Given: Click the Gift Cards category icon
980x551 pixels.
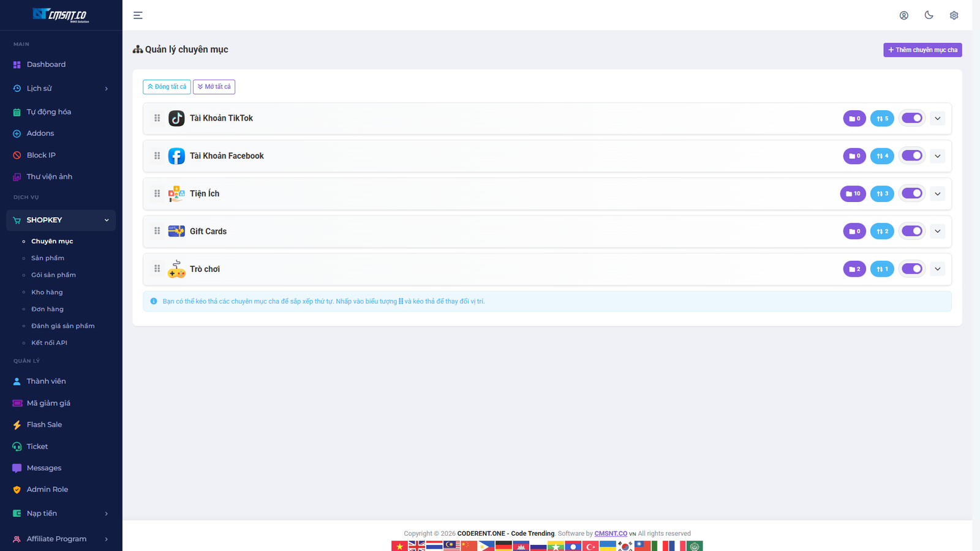Looking at the screenshot, I should coord(176,231).
